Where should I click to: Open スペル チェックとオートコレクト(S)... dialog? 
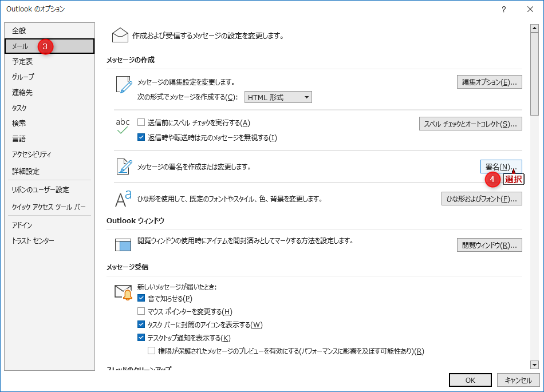tap(471, 124)
